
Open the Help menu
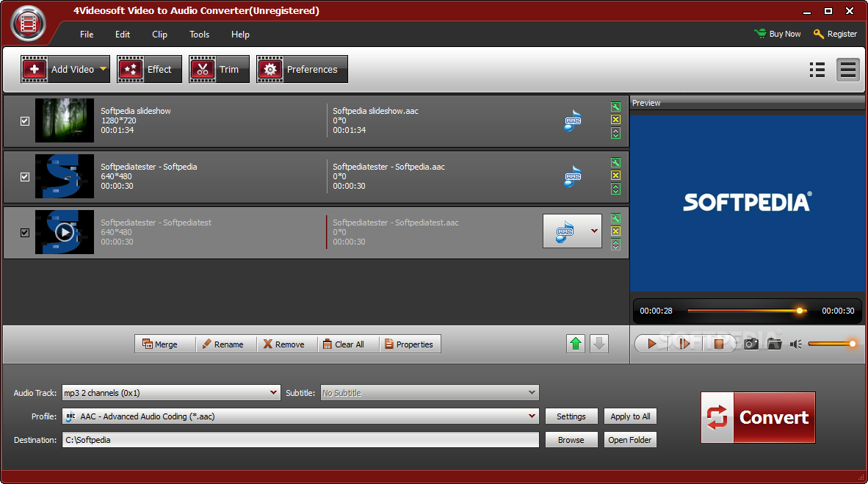click(x=240, y=35)
